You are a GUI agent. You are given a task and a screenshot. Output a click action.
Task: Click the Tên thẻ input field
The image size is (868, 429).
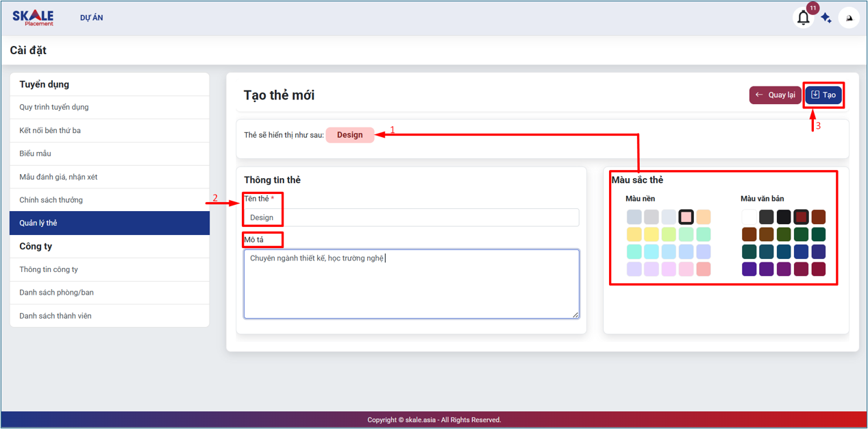[411, 217]
